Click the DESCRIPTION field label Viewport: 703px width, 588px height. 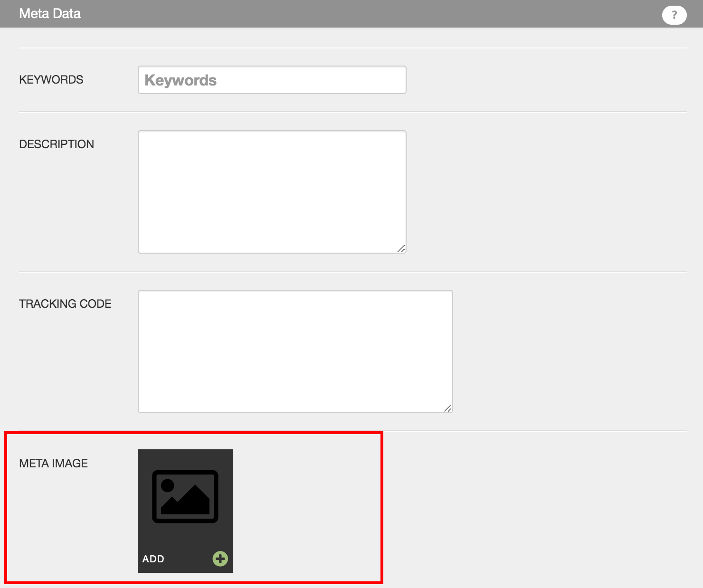[57, 144]
